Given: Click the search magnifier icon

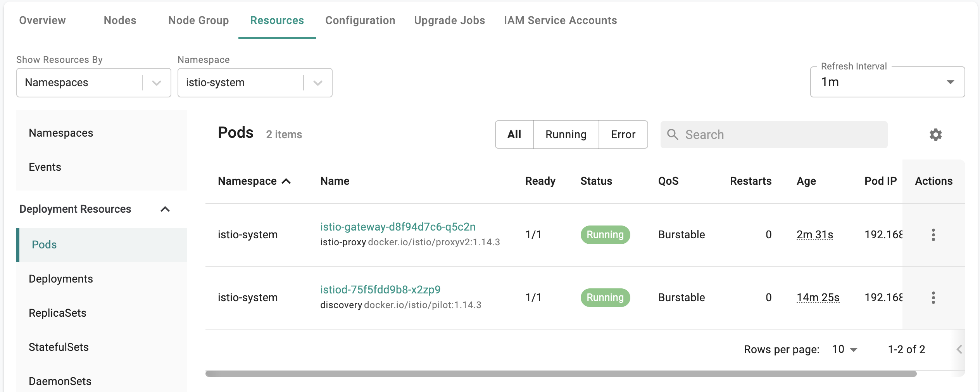Looking at the screenshot, I should click(x=673, y=135).
